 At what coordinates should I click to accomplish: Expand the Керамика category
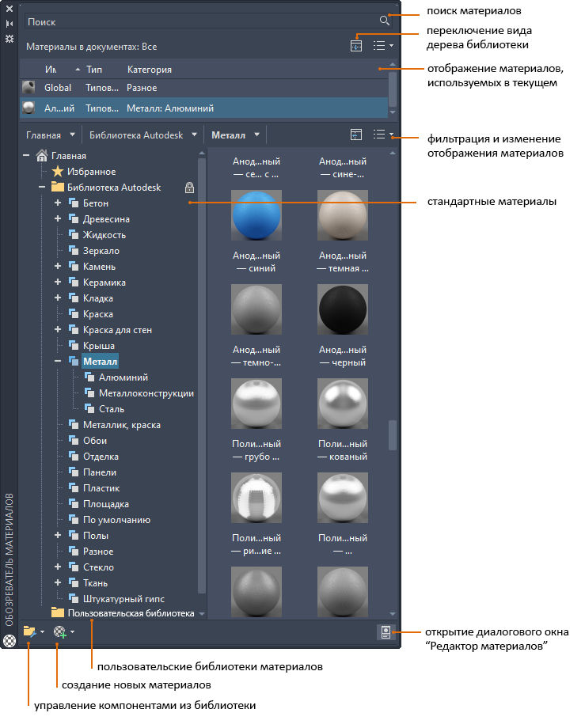click(58, 282)
